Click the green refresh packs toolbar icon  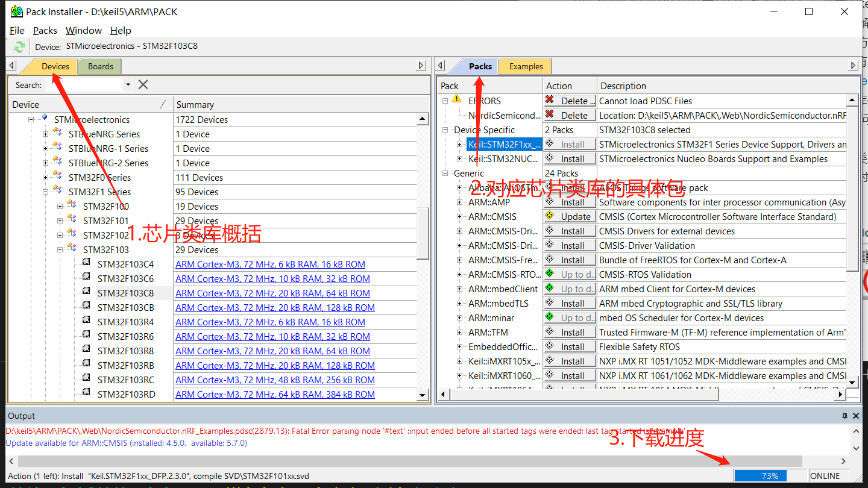[x=19, y=46]
